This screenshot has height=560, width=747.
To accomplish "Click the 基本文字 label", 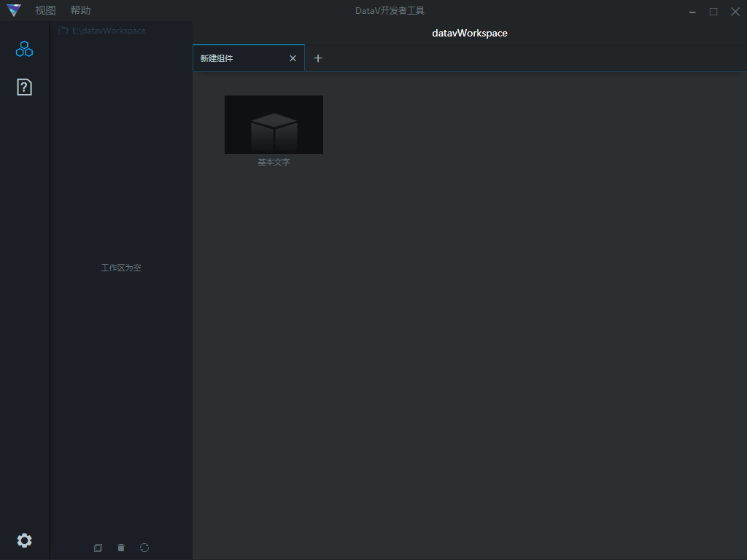I will point(274,162).
